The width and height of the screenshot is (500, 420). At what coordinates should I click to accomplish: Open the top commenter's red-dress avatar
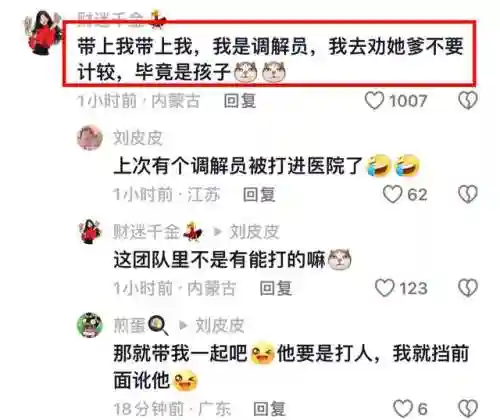pos(42,32)
